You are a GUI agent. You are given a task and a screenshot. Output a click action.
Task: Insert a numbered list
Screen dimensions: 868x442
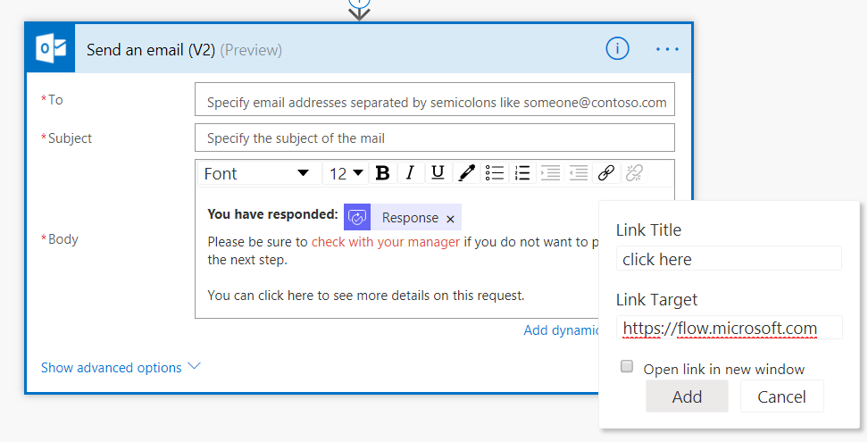tap(522, 173)
